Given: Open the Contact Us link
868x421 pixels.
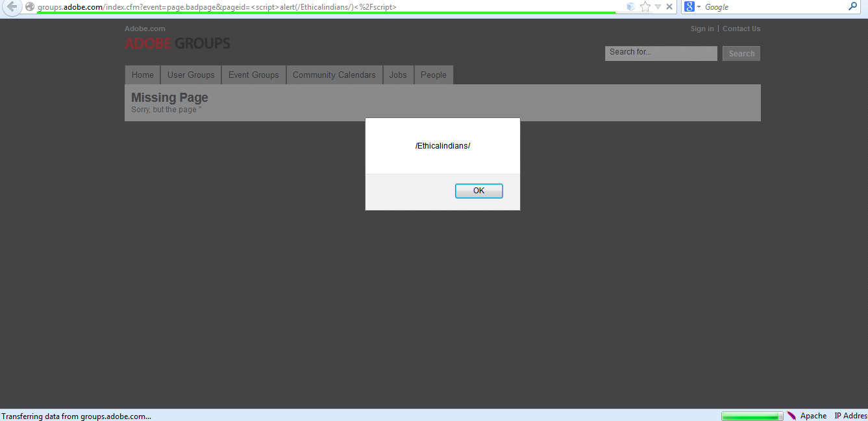Looking at the screenshot, I should coord(741,29).
